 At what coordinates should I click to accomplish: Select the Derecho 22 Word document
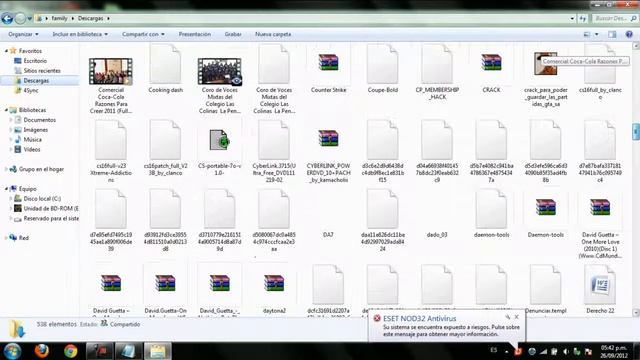click(x=600, y=284)
